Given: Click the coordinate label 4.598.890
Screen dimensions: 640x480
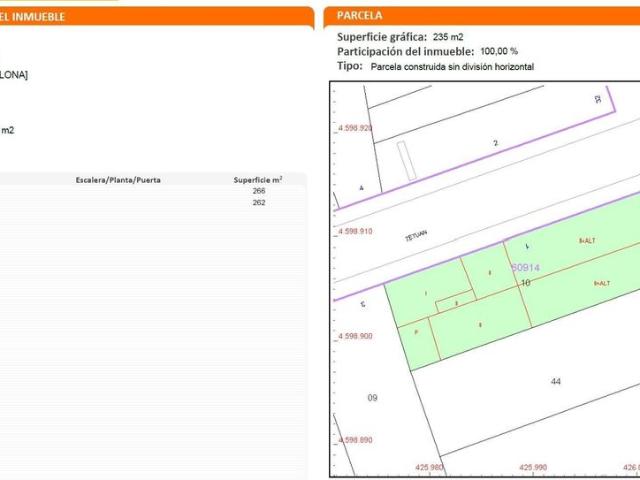Looking at the screenshot, I should click(x=355, y=440).
